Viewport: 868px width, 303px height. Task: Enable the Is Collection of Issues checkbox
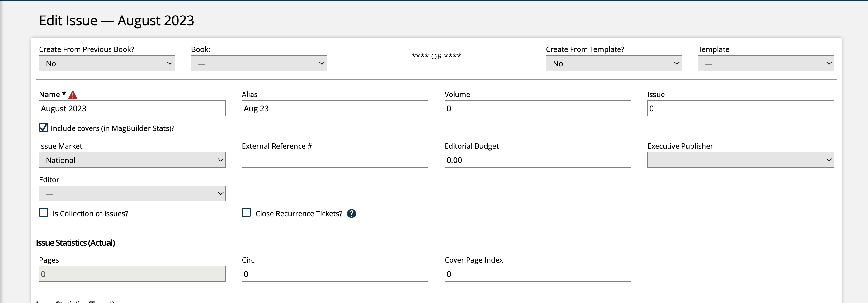pos(44,212)
